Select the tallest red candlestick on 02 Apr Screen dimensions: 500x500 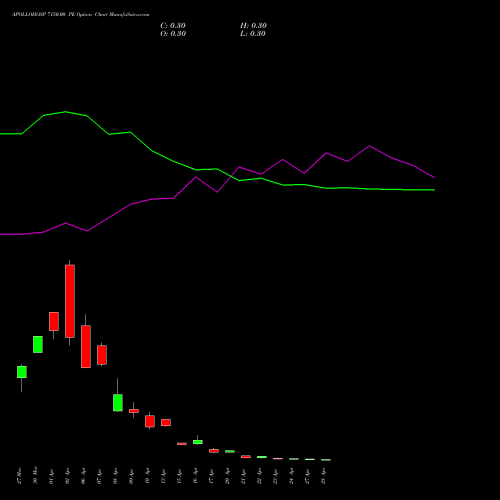pos(70,301)
